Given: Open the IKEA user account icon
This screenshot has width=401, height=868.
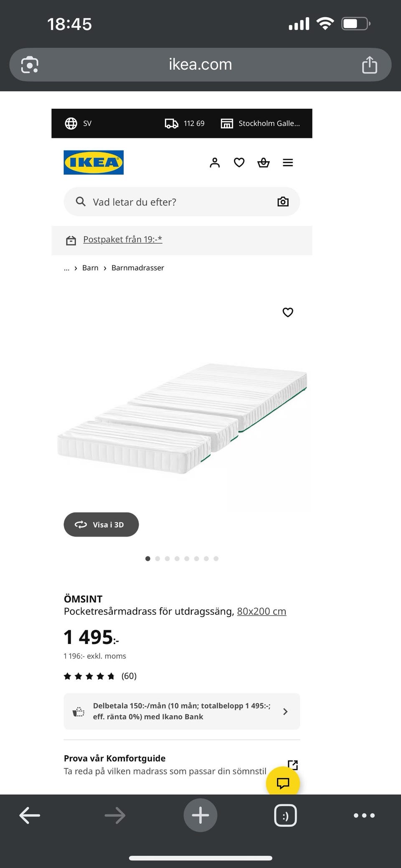Looking at the screenshot, I should [x=215, y=163].
